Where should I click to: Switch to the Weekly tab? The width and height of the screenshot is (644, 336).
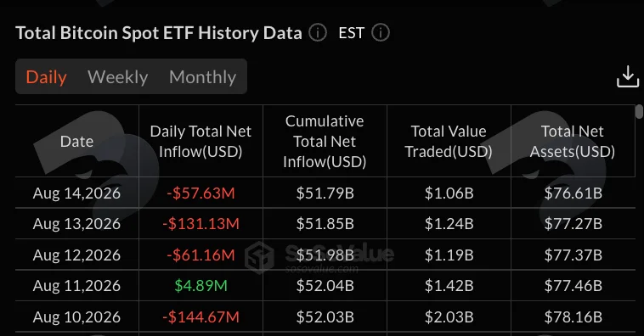118,76
